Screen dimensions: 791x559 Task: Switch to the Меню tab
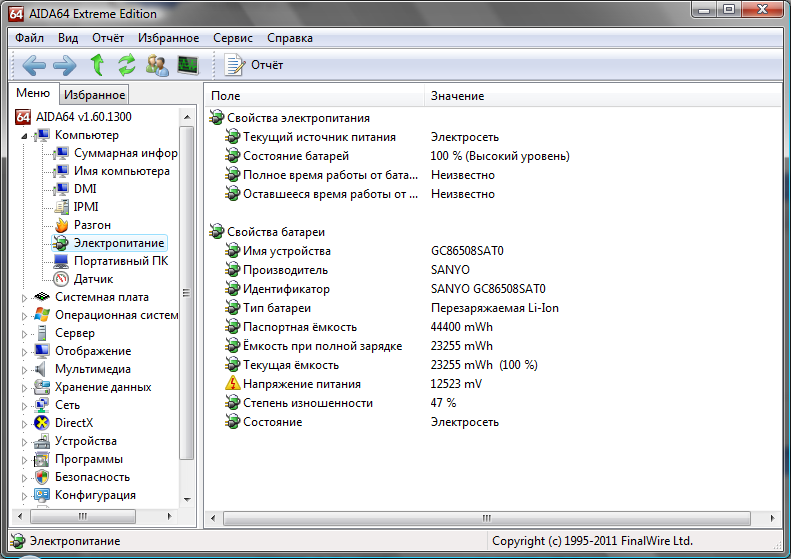[33, 93]
